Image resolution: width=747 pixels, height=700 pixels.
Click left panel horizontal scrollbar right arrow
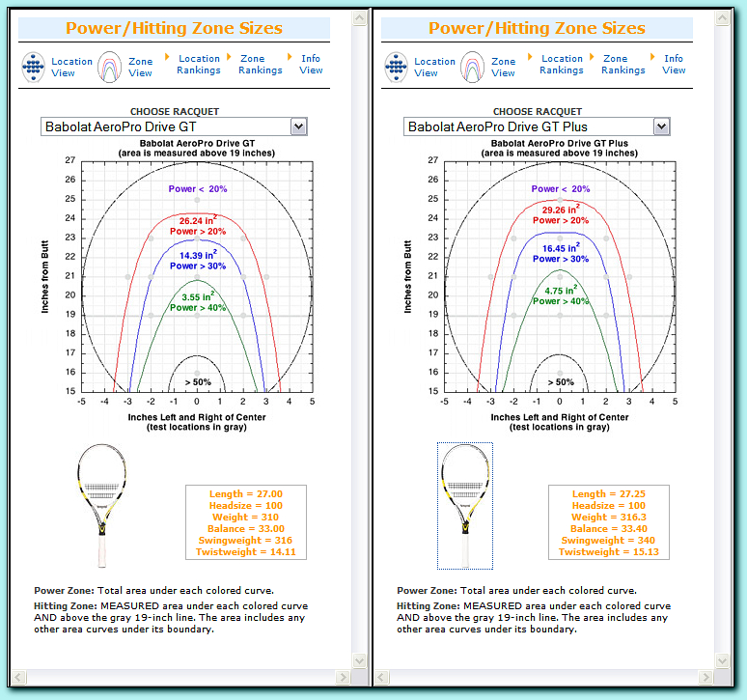click(343, 677)
